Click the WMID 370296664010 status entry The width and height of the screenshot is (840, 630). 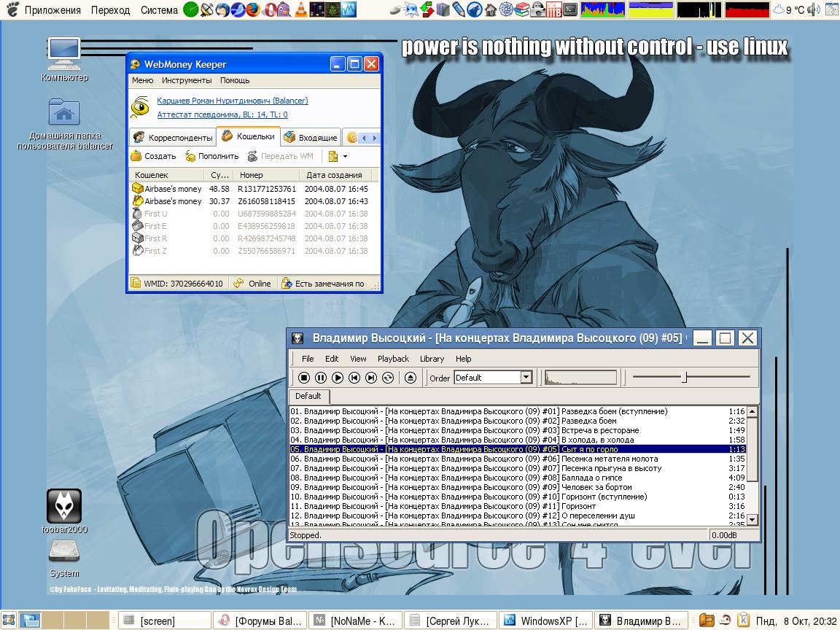(x=178, y=284)
